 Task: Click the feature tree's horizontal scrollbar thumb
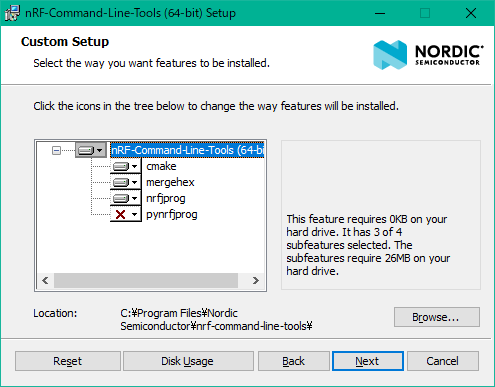[146, 281]
